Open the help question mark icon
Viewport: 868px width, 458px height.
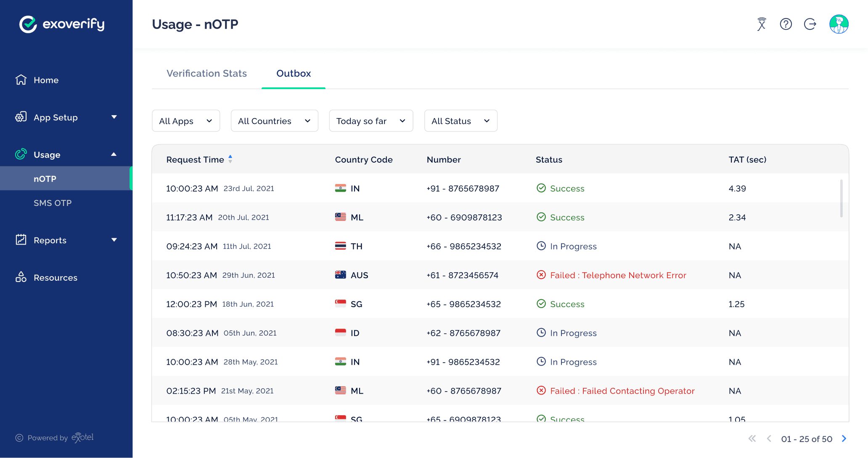coord(786,24)
